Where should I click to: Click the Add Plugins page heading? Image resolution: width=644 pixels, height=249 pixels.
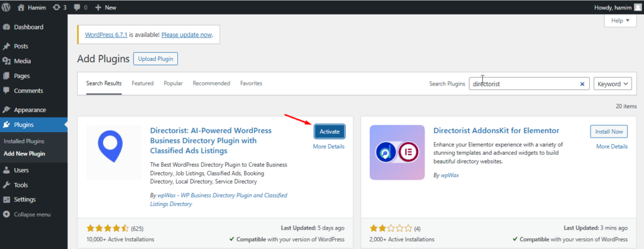coord(104,59)
